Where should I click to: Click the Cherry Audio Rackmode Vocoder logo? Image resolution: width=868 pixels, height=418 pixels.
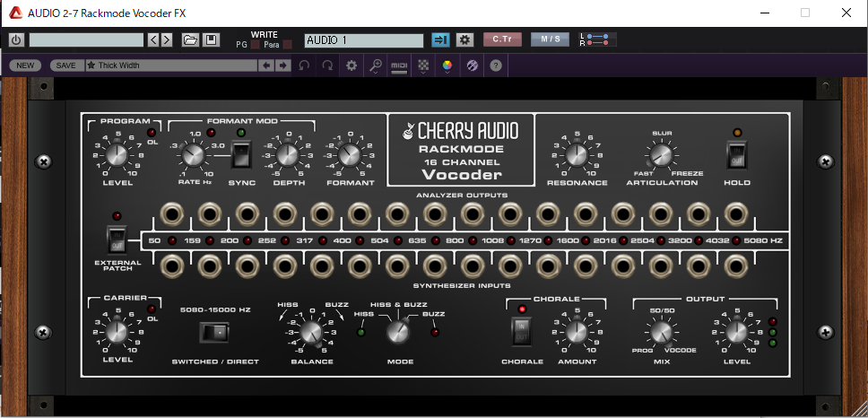click(461, 150)
